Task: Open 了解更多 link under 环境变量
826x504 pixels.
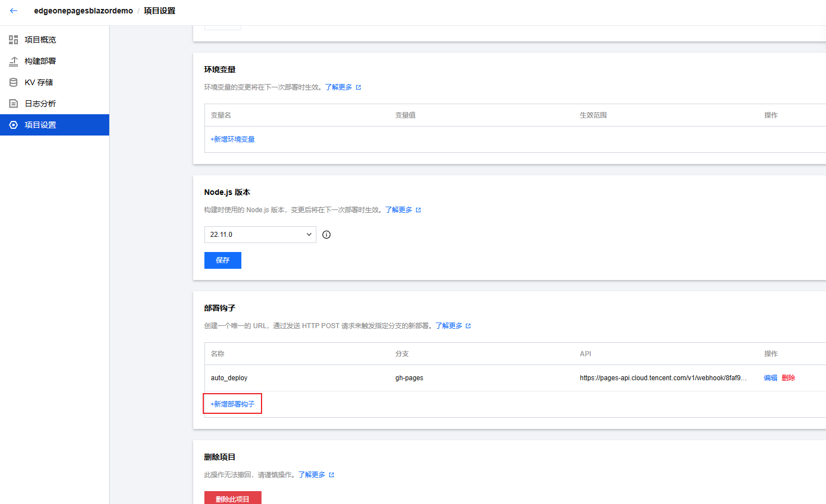Action: pos(339,87)
